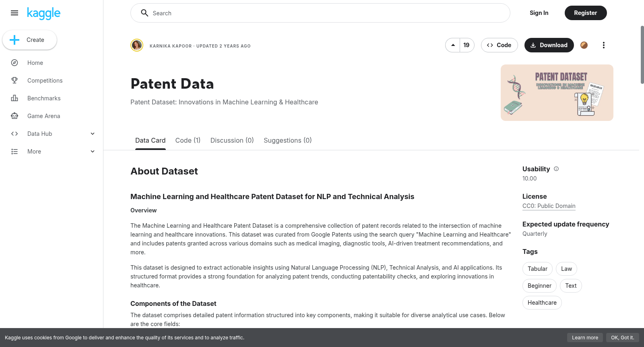This screenshot has height=347, width=644.
Task: Open the three-dot more options menu
Action: tap(603, 45)
